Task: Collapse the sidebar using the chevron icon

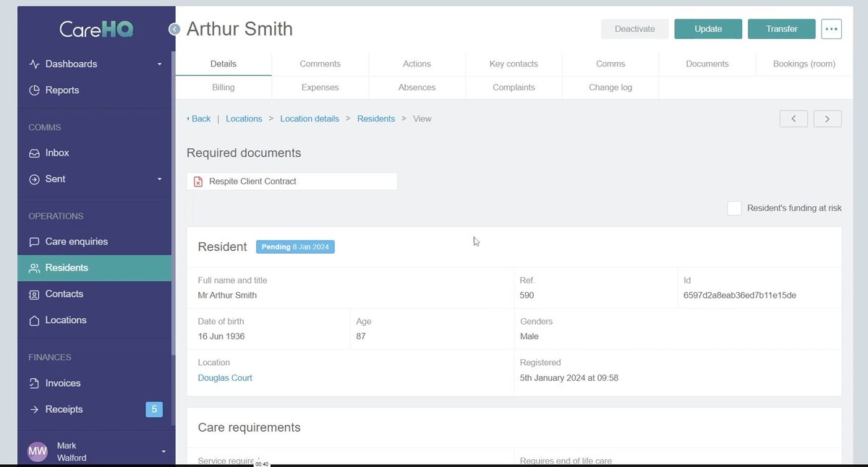Action: click(174, 29)
